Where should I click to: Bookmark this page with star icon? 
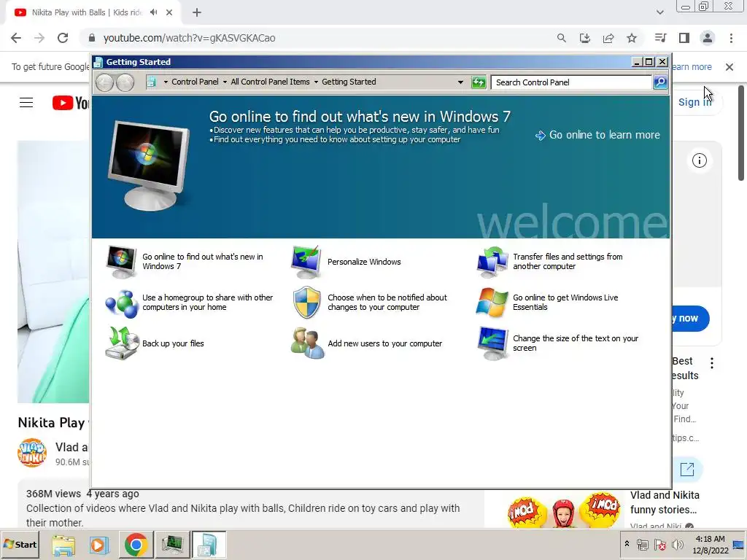click(632, 38)
